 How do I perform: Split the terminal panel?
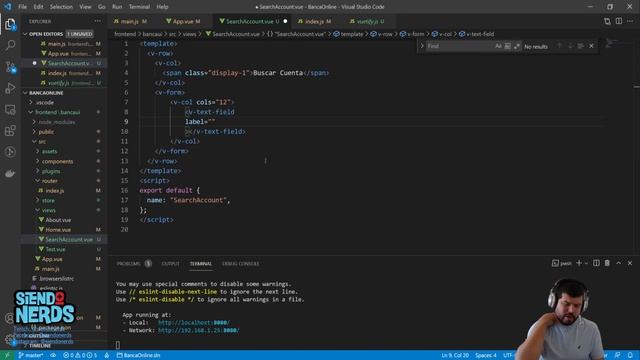tap(596, 263)
